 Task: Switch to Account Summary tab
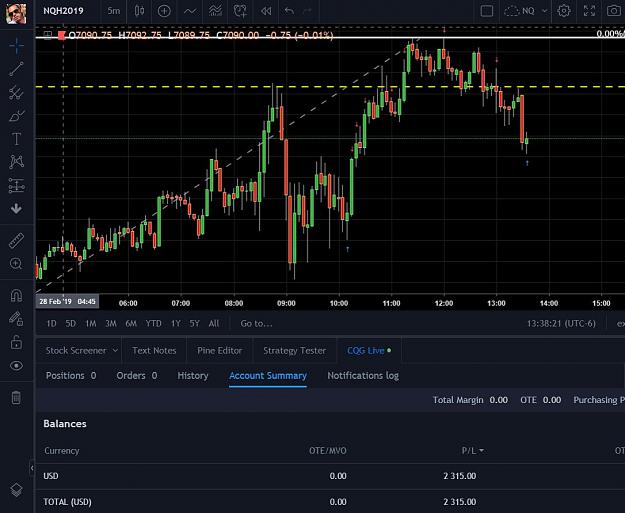(268, 375)
